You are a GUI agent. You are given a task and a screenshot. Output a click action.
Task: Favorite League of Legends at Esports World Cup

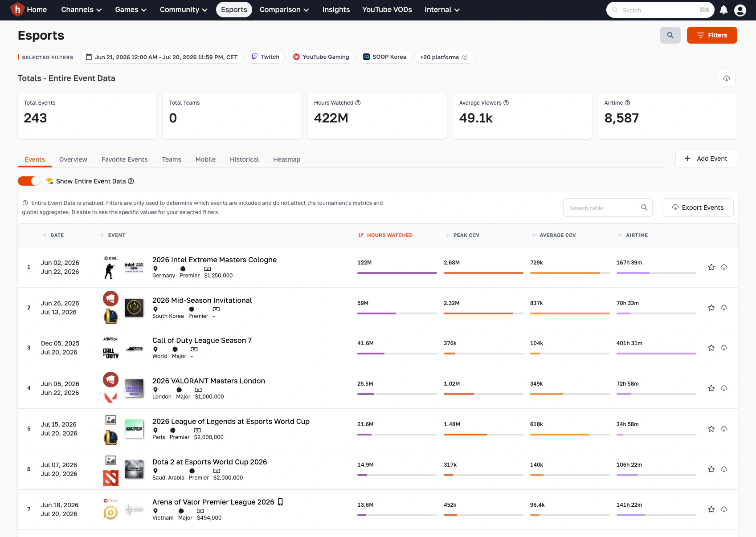pyautogui.click(x=711, y=429)
